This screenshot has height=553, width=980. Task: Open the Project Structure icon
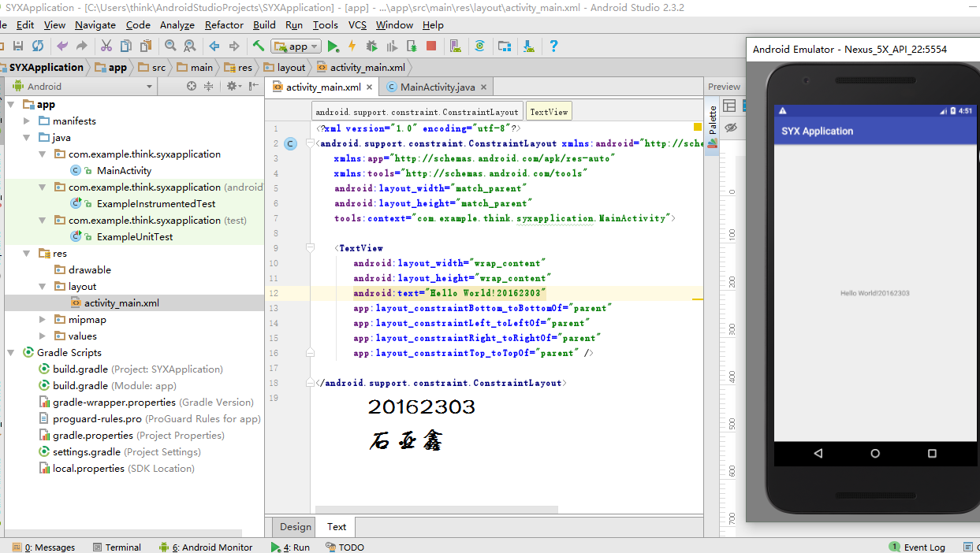[x=505, y=46]
